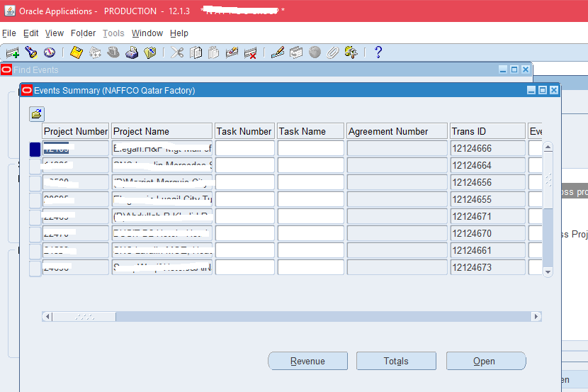Open the Help menu
The height and width of the screenshot is (392, 588).
pyautogui.click(x=179, y=33)
